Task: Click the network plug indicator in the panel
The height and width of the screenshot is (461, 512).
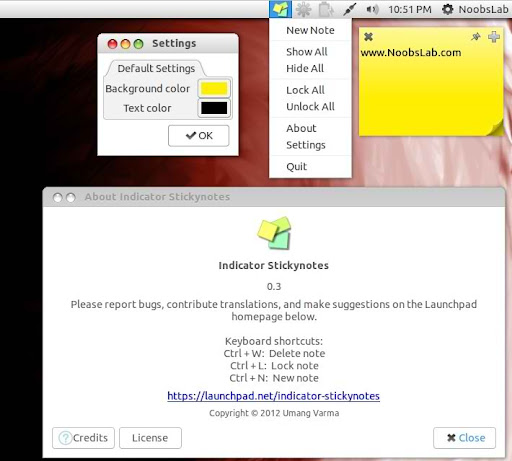Action: 349,9
